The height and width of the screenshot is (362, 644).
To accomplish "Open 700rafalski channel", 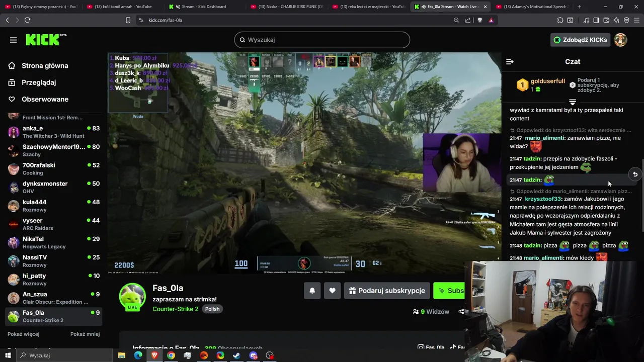I will (x=54, y=169).
